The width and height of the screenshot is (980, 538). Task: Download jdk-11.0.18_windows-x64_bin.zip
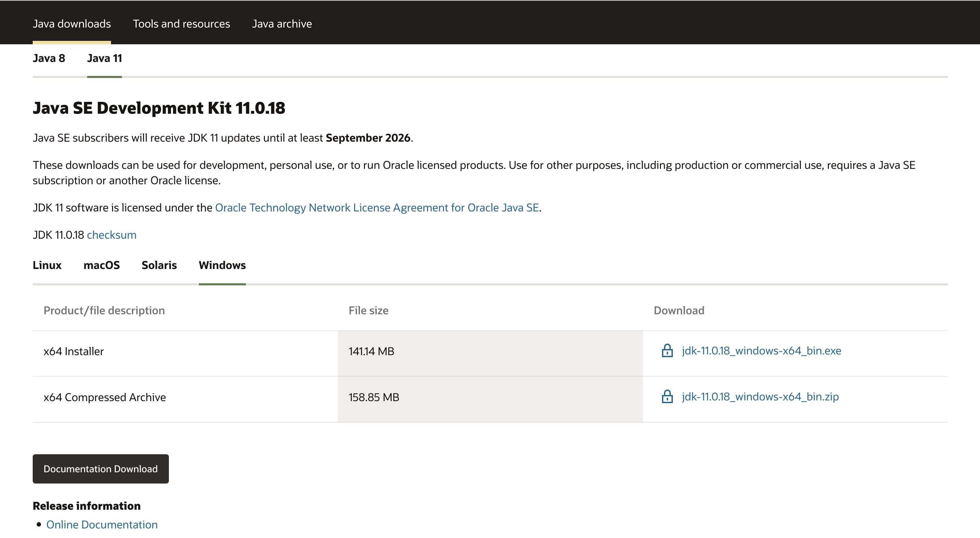(760, 396)
